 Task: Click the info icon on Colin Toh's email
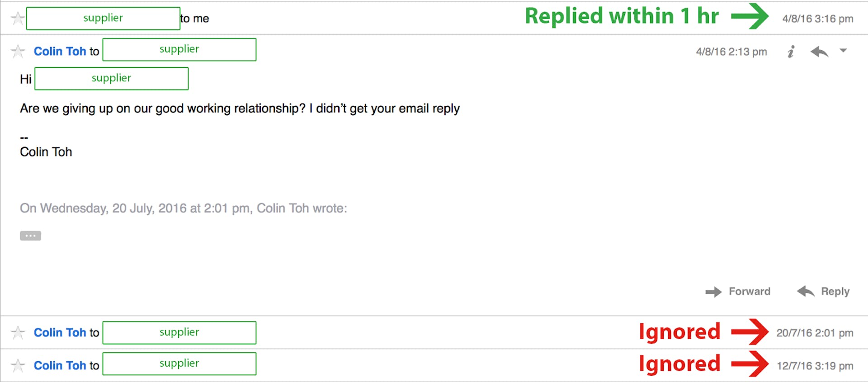click(x=790, y=52)
